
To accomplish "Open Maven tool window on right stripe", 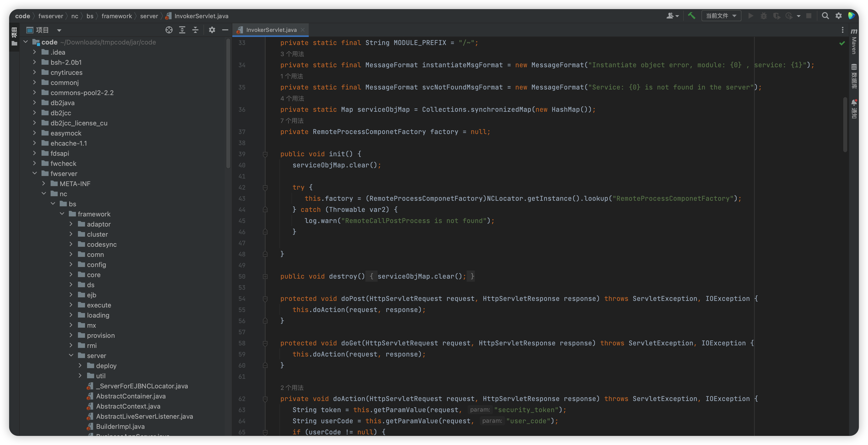I will coord(854,41).
